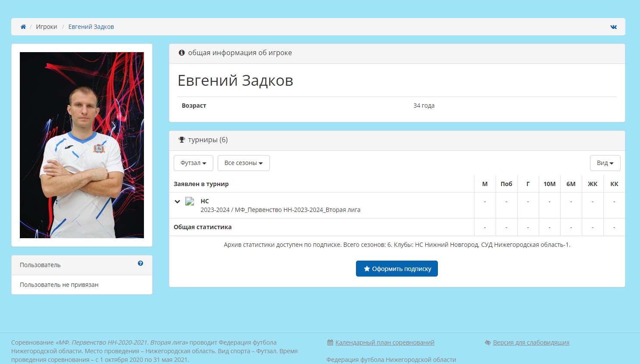Click the НС team name in table
Viewport: 640px width, 364px height.
205,201
